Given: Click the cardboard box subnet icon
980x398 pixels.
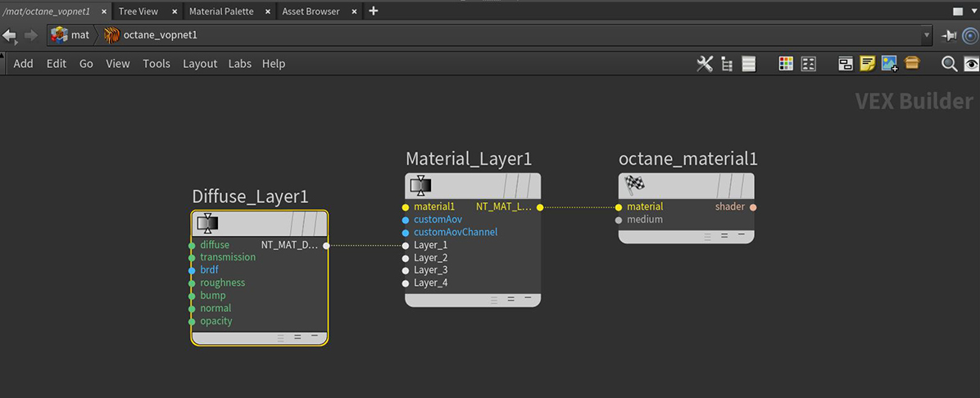Looking at the screenshot, I should 912,64.
